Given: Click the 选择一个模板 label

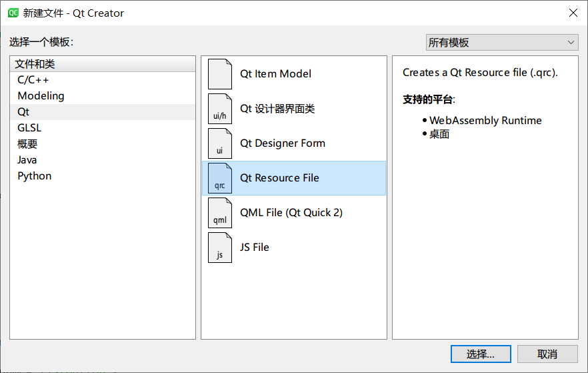Looking at the screenshot, I should pos(41,42).
